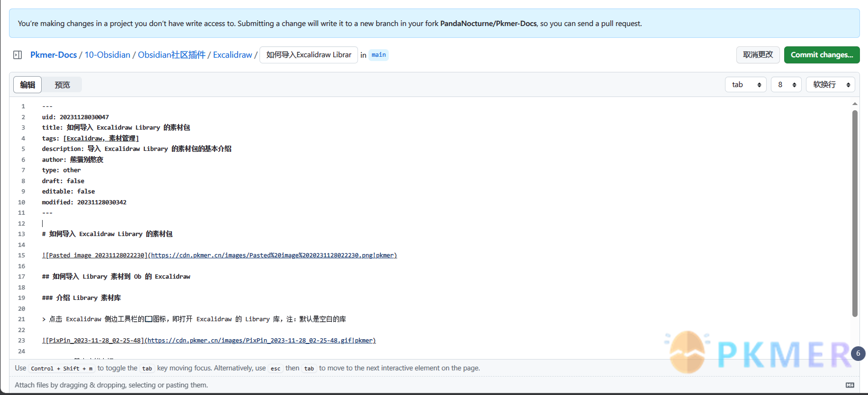Click line number 12 in the gutter
Viewport: 868px width, 395px height.
click(x=21, y=223)
